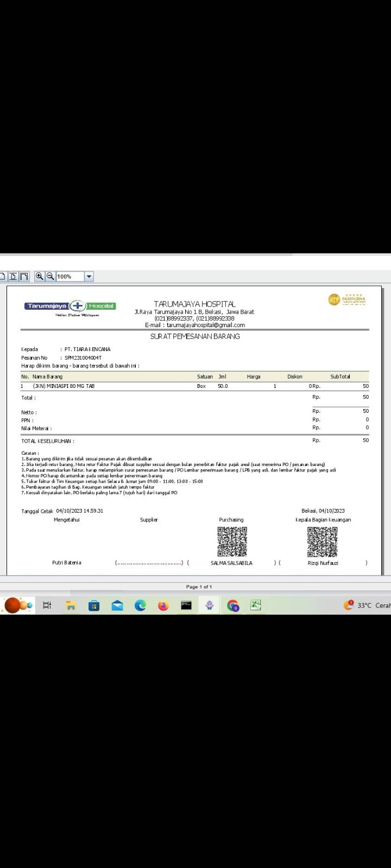Click the taskbar search planet icon
Screen dimensions: 391x868
coord(18,605)
